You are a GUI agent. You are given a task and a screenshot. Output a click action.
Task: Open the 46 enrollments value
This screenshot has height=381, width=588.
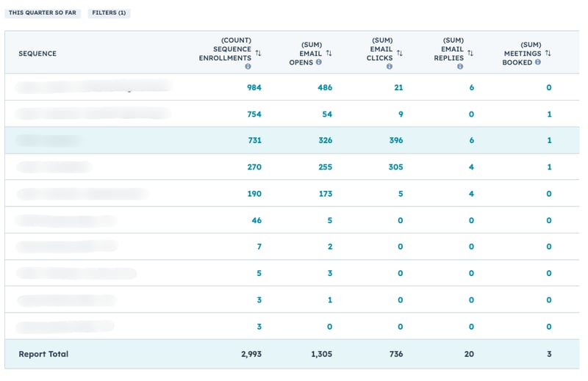pos(257,221)
